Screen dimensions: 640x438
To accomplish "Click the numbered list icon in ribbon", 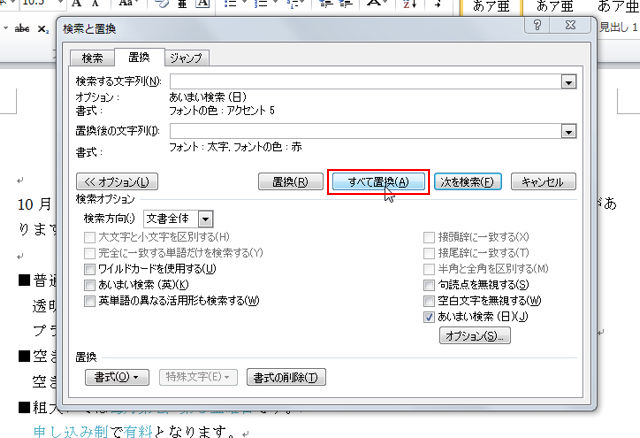I will (x=261, y=4).
